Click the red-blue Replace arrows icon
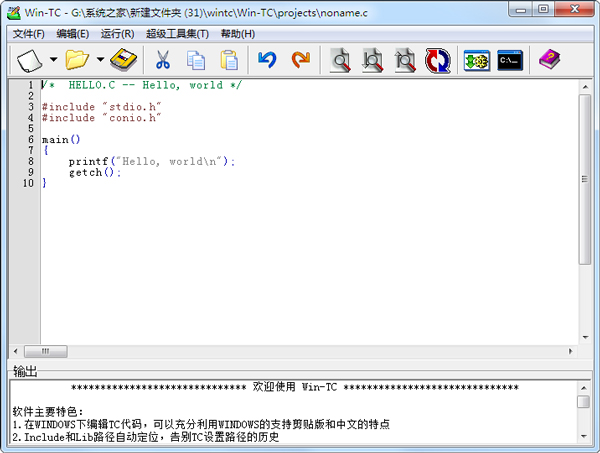This screenshot has width=600, height=453. (x=438, y=60)
